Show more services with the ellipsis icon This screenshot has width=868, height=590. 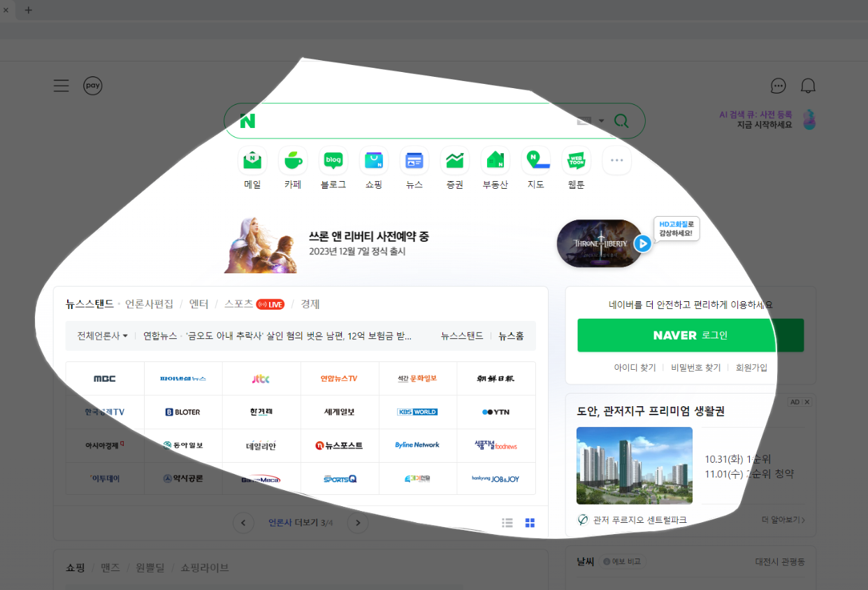pyautogui.click(x=616, y=161)
